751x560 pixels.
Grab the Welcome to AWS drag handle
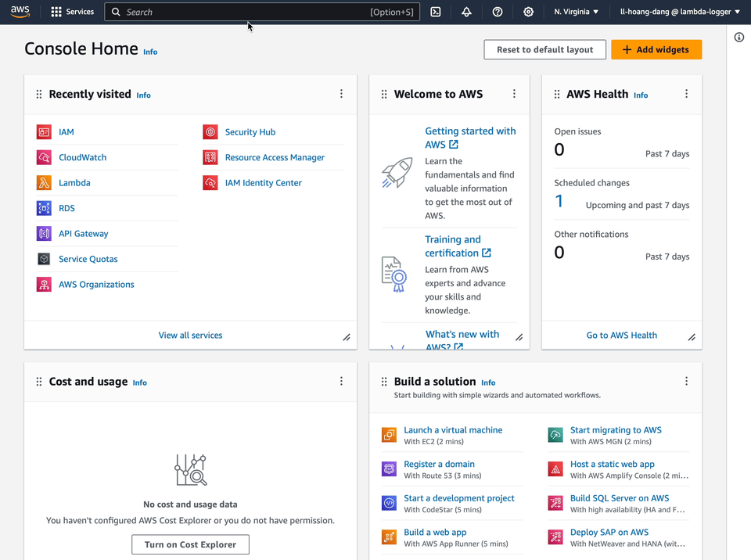(x=383, y=94)
